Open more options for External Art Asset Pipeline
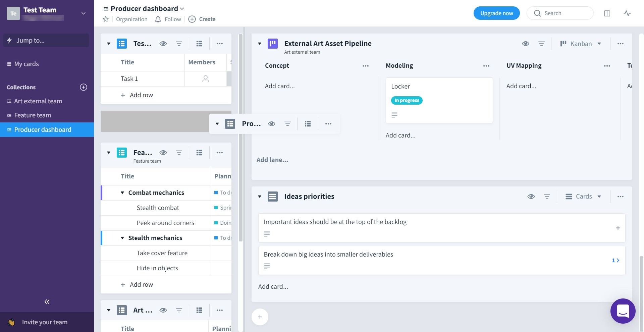 tap(621, 44)
